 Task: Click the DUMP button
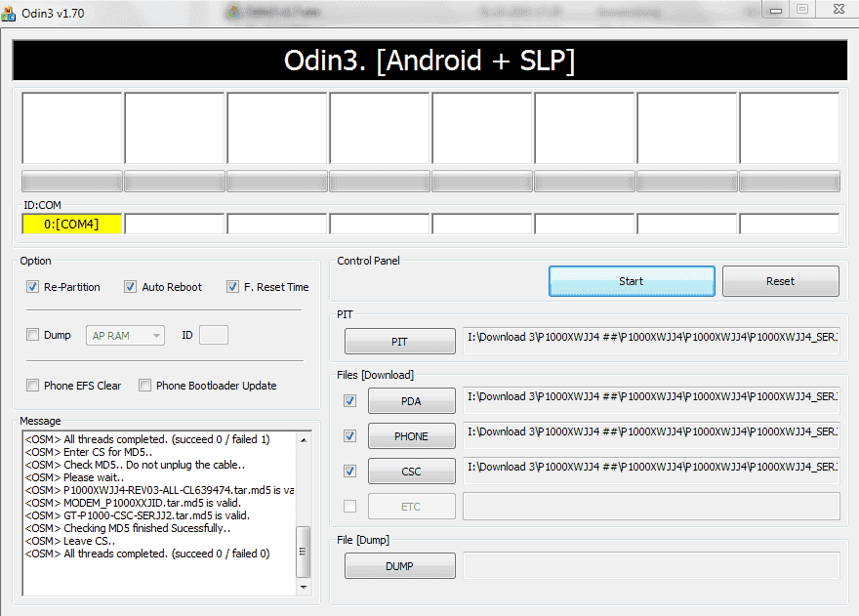400,566
